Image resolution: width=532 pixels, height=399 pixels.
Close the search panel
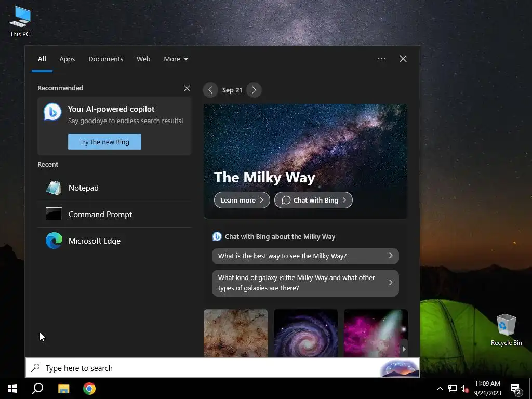point(403,59)
